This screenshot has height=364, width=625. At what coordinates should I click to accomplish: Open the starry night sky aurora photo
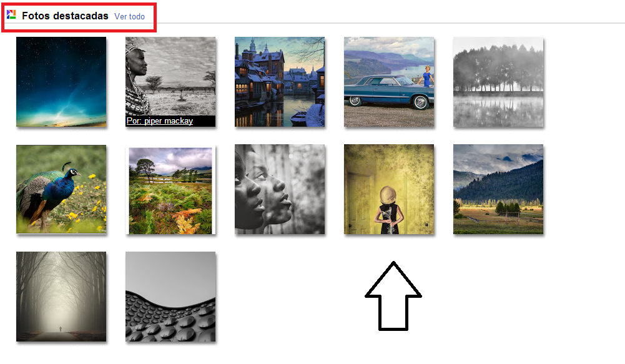[61, 82]
